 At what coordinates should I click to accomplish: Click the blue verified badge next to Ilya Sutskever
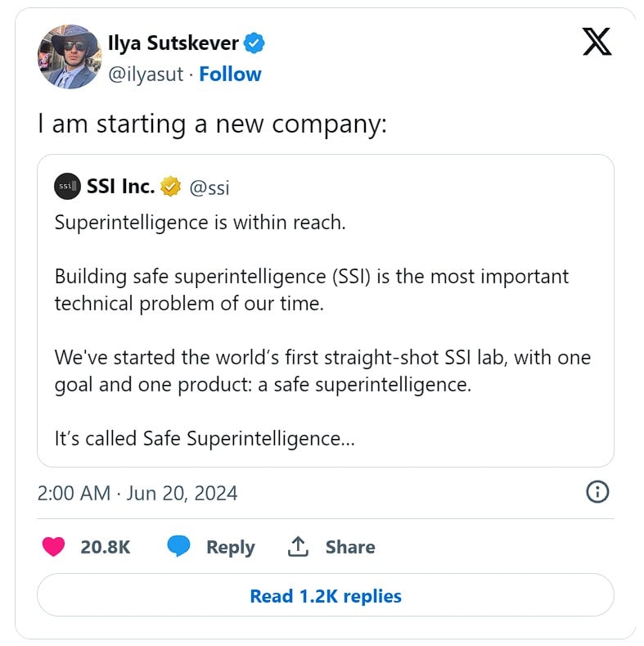(254, 43)
